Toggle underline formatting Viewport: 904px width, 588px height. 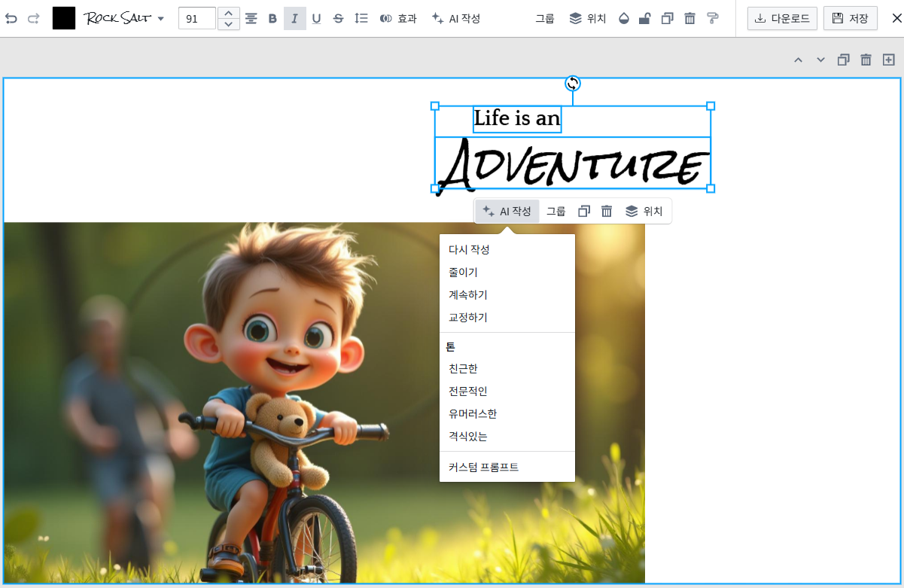click(316, 18)
